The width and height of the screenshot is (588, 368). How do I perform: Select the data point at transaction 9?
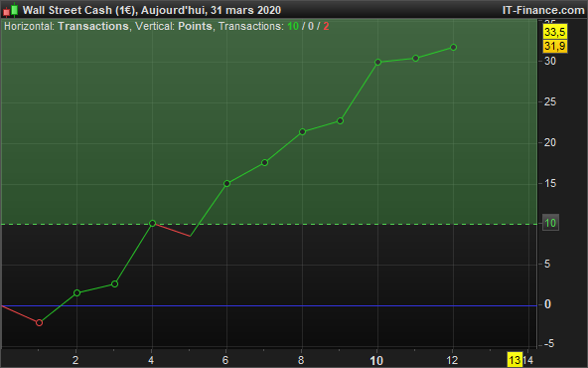click(340, 121)
